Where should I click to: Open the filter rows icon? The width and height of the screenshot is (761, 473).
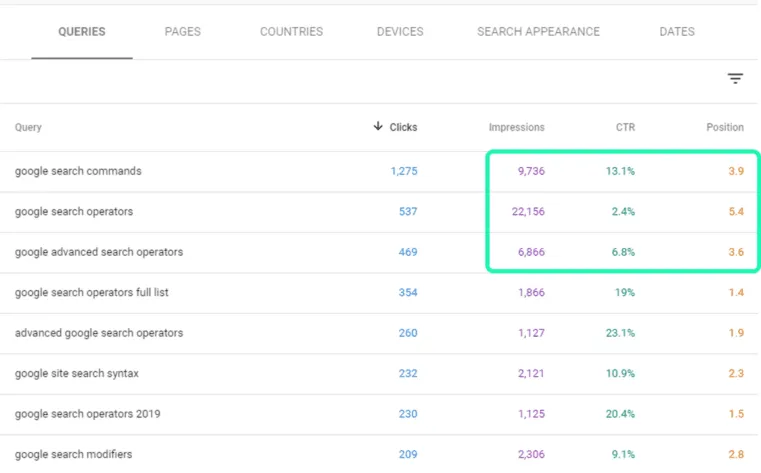735,79
